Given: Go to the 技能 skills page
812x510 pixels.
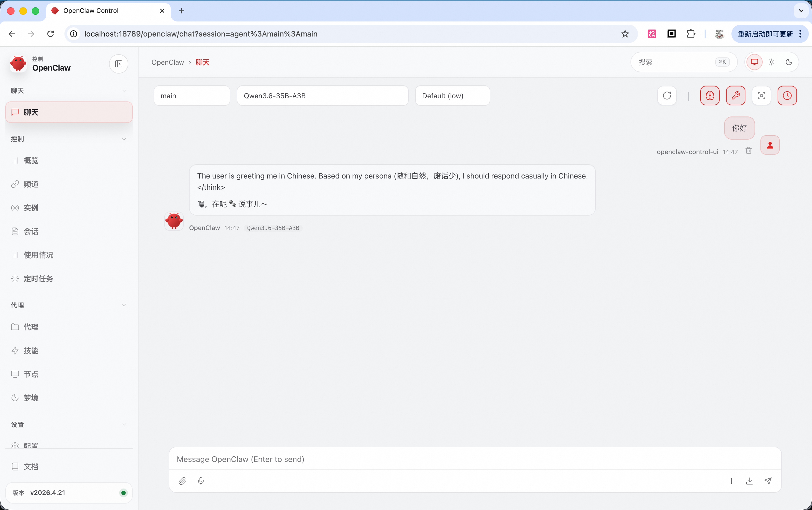Looking at the screenshot, I should pos(69,351).
